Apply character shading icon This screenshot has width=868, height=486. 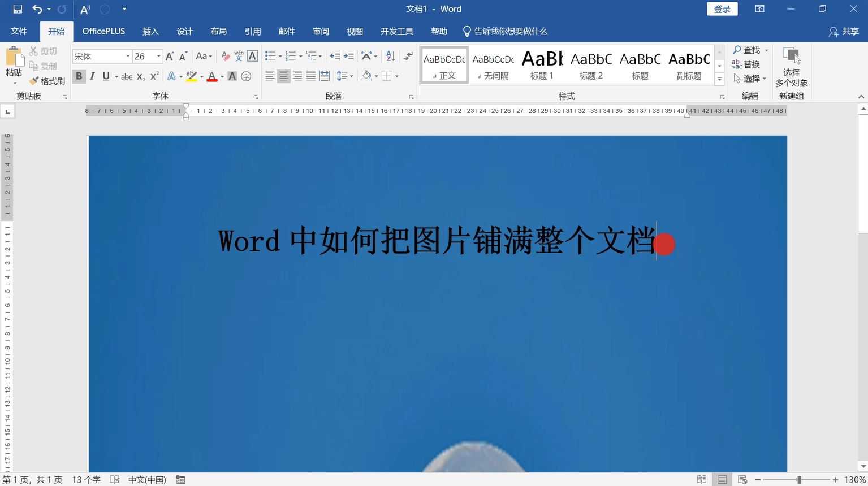tap(232, 76)
